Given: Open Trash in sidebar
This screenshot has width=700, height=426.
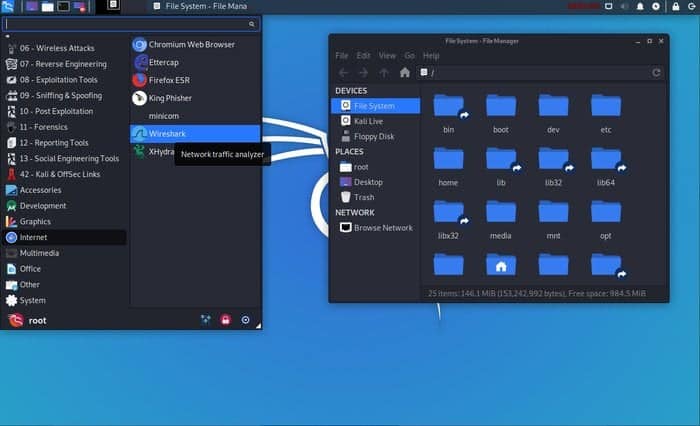Looking at the screenshot, I should pos(375,197).
